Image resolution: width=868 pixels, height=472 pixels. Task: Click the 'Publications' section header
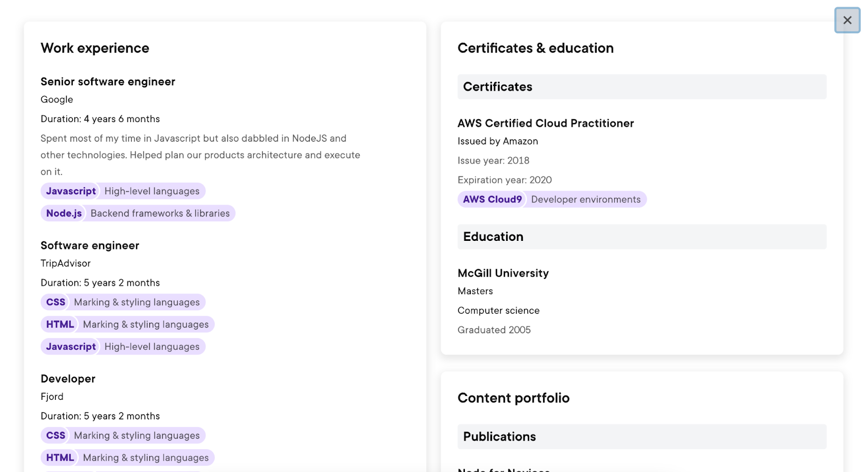tap(642, 437)
